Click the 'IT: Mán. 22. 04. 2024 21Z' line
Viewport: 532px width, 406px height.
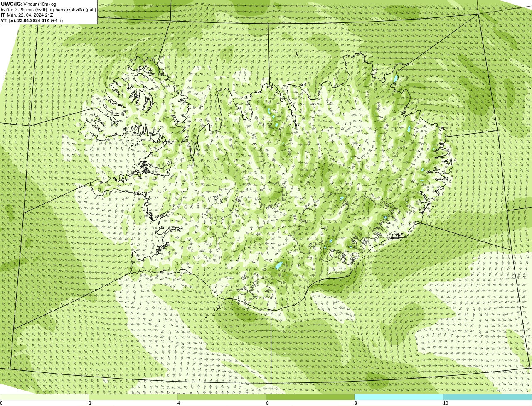click(27, 15)
